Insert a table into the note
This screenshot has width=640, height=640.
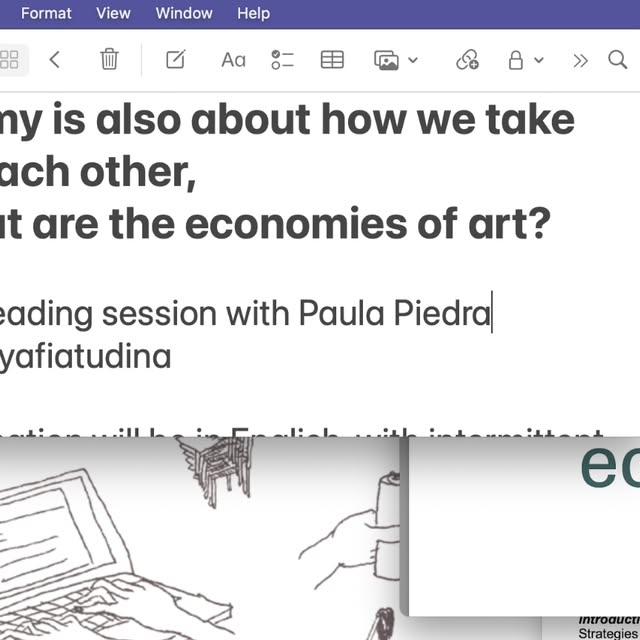pos(331,60)
